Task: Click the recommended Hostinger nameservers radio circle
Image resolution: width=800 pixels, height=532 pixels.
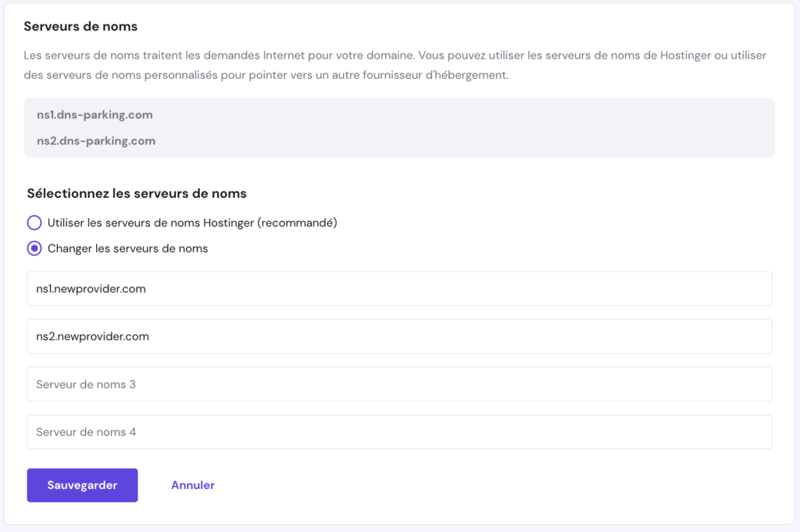Action: (x=34, y=222)
